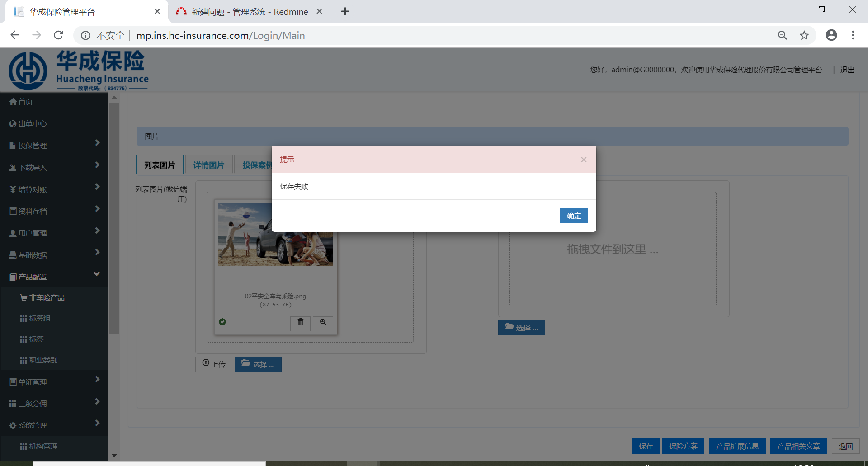Viewport: 868px width, 466px height.
Task: Click the grid icon beside 职业类别
Action: coord(24,360)
